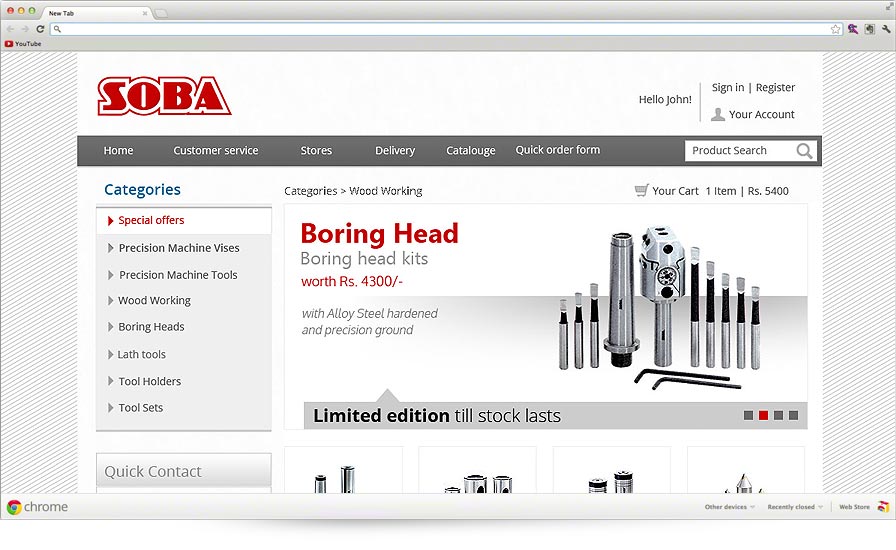Image resolution: width=896 pixels, height=550 pixels.
Task: Bookmark page with the star icon
Action: tap(835, 29)
